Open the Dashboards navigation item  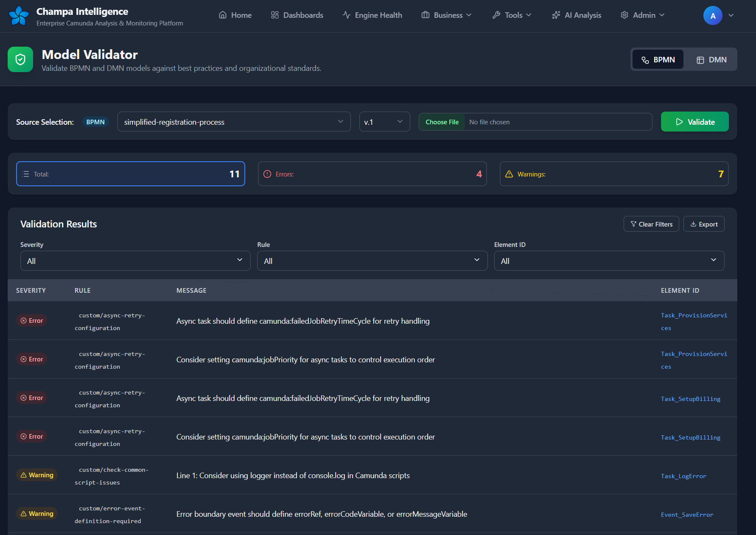pyautogui.click(x=297, y=15)
